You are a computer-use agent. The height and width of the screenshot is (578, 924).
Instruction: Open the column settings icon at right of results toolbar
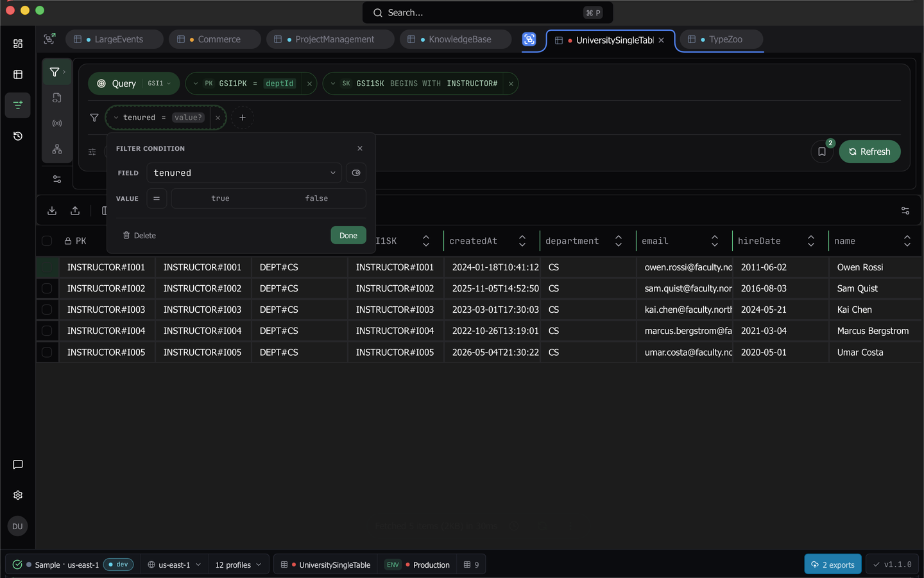pos(905,211)
